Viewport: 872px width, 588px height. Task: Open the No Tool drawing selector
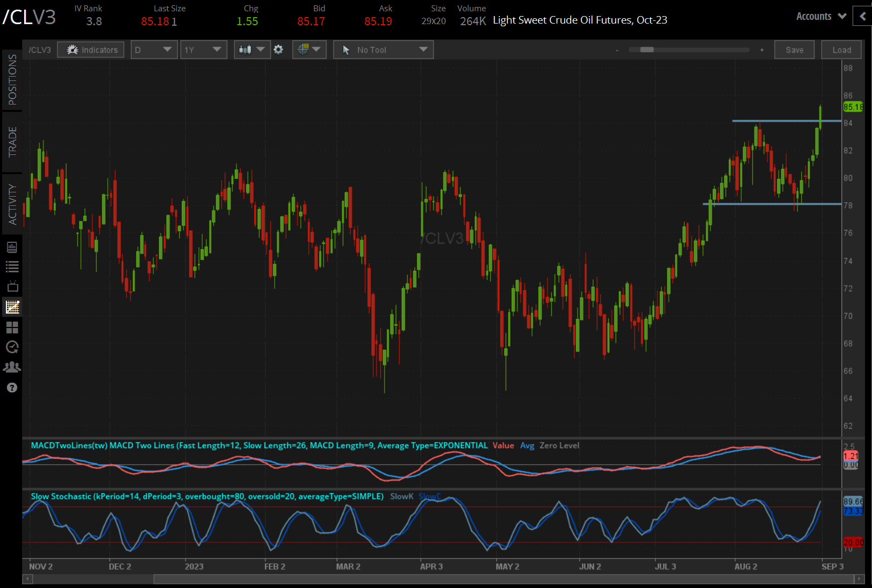383,49
